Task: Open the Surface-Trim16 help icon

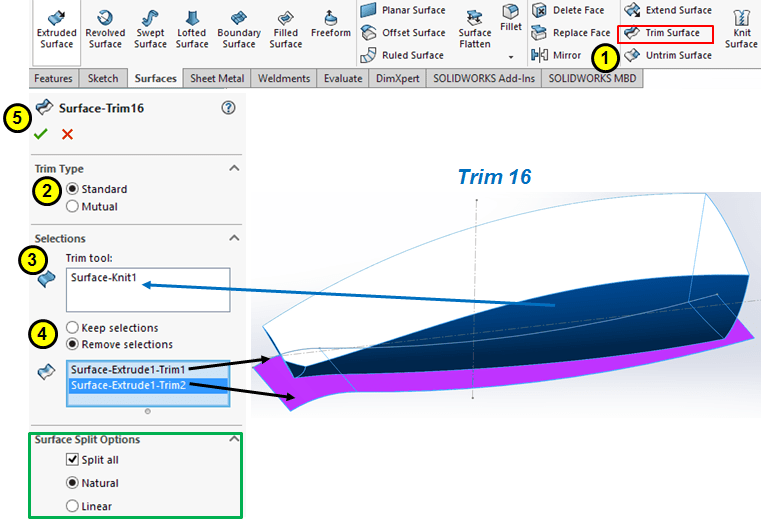Action: tap(228, 108)
